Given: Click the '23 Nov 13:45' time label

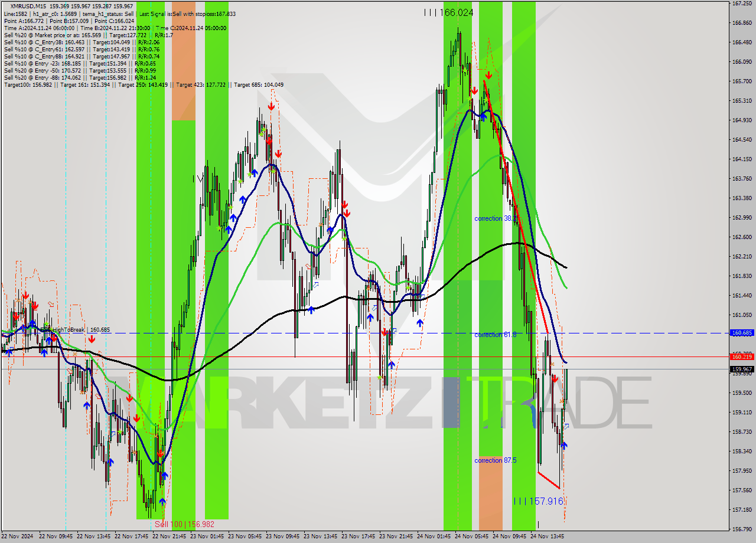Looking at the screenshot, I should (321, 537).
